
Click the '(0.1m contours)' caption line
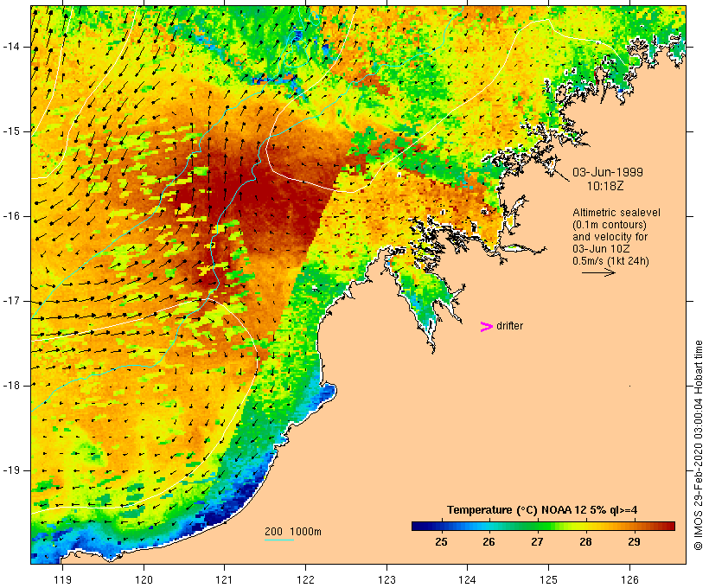(x=609, y=225)
